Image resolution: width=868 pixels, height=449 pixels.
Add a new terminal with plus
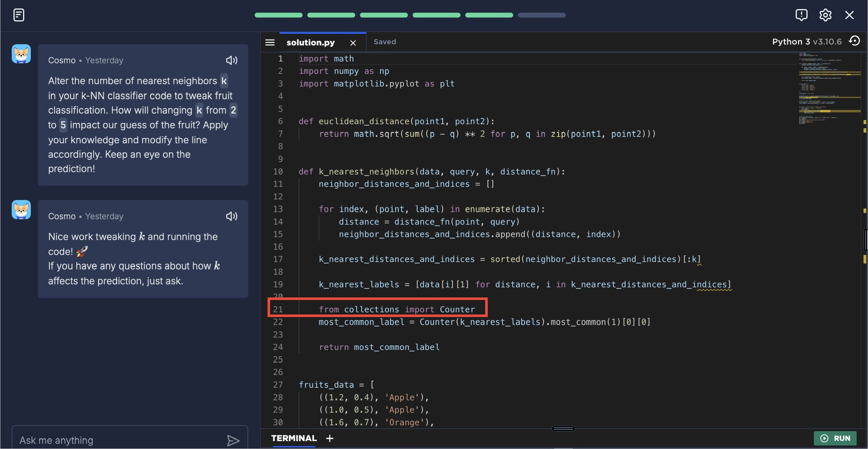[x=329, y=438]
